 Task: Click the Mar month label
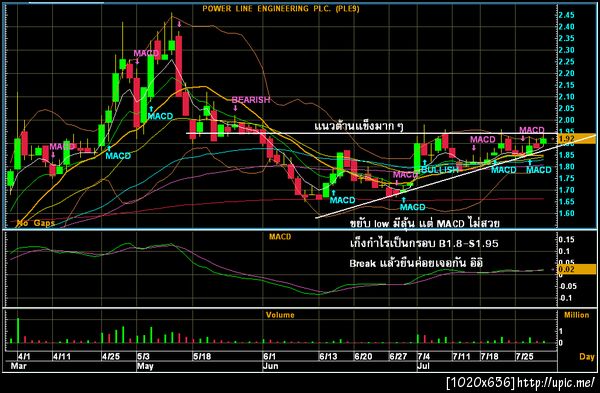point(18,366)
